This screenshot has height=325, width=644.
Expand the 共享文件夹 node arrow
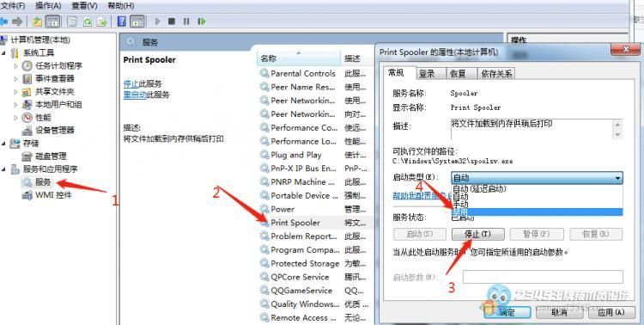tap(16, 92)
